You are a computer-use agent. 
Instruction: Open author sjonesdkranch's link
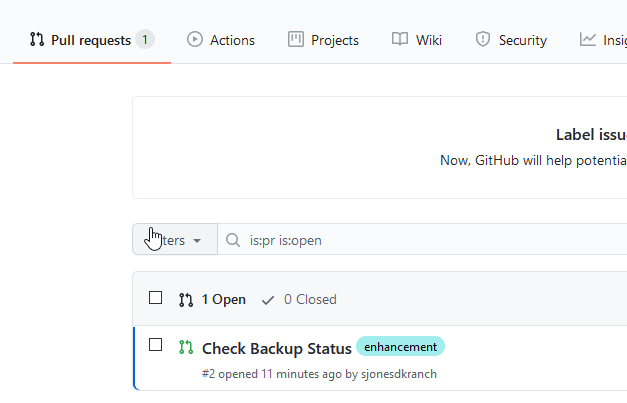[397, 374]
